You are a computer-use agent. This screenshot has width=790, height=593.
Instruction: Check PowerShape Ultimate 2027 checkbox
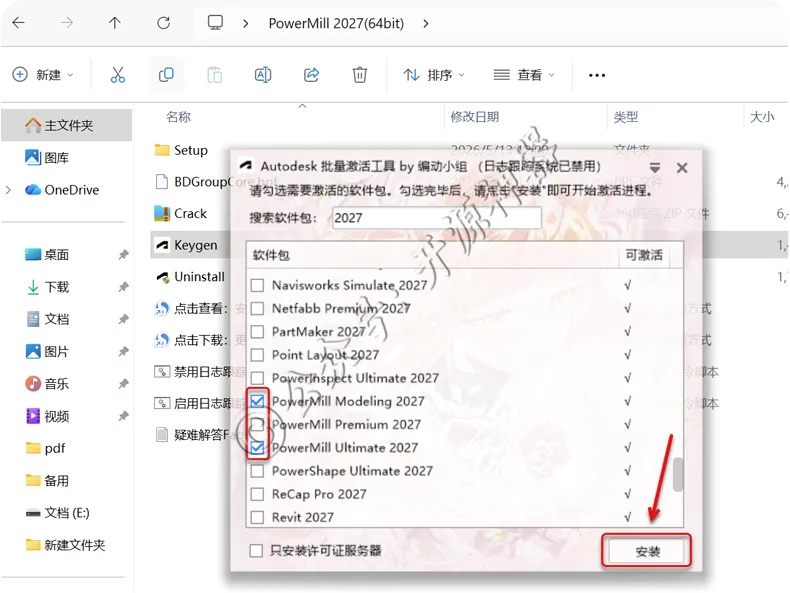(257, 471)
